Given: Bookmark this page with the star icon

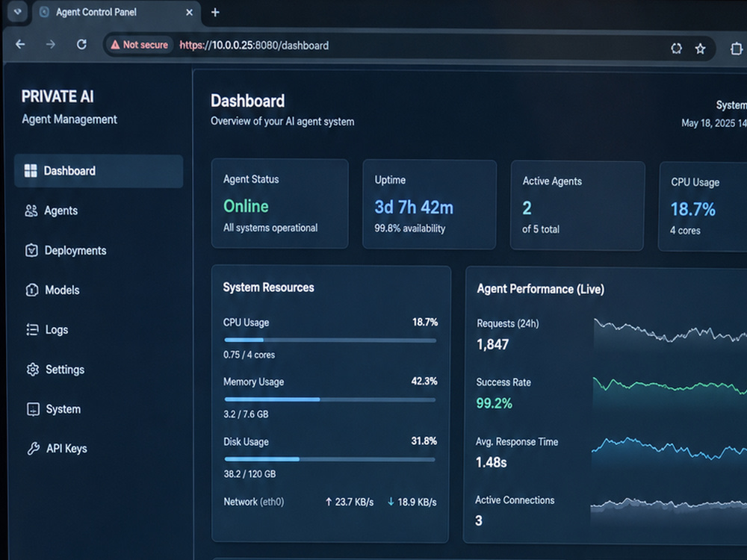Looking at the screenshot, I should (700, 49).
